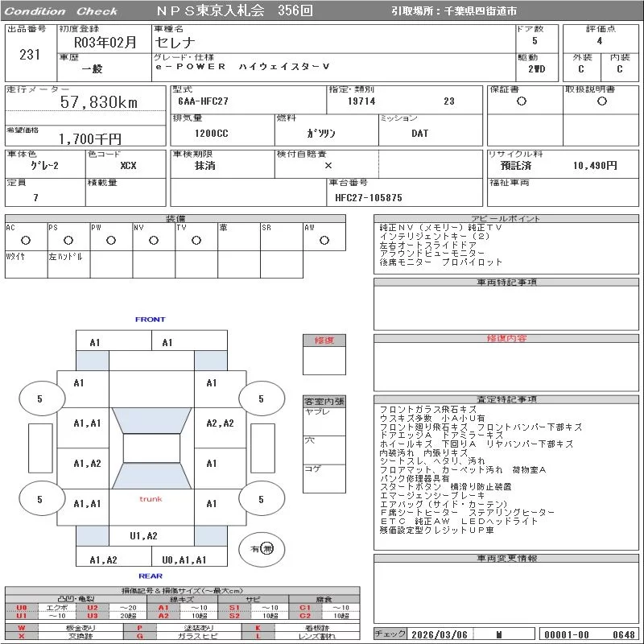
Task: Select drive type 2WD
Action: click(536, 69)
